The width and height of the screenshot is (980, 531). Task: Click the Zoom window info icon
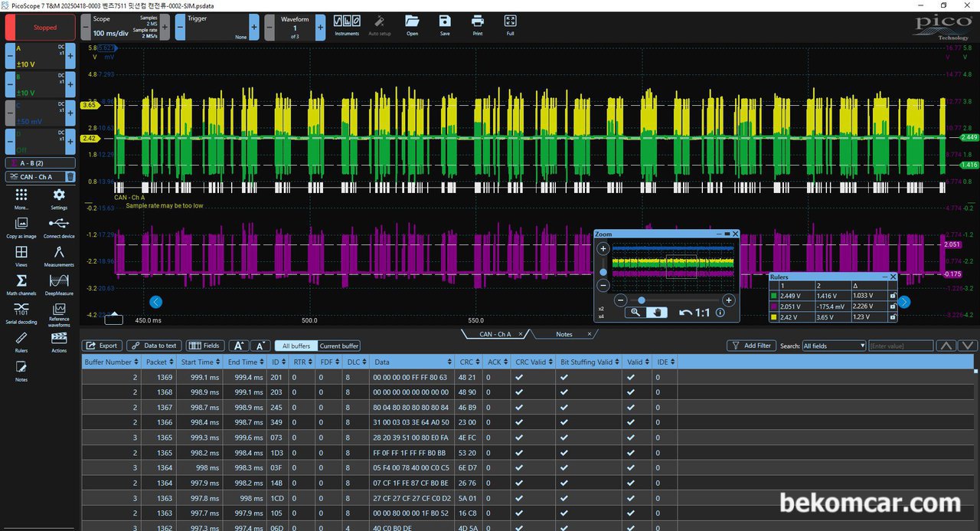click(720, 313)
